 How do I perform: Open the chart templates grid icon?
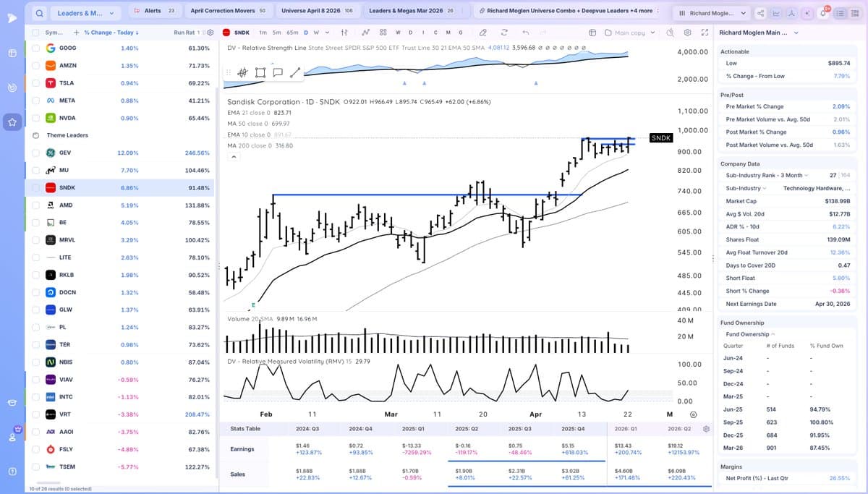pyautogui.click(x=383, y=33)
